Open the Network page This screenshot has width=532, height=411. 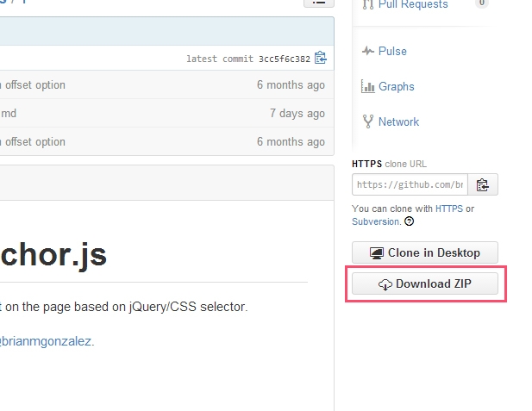pos(398,121)
